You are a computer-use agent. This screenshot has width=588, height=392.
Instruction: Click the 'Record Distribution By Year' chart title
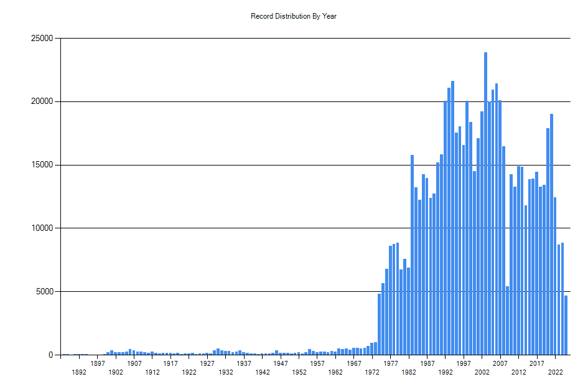point(294,16)
